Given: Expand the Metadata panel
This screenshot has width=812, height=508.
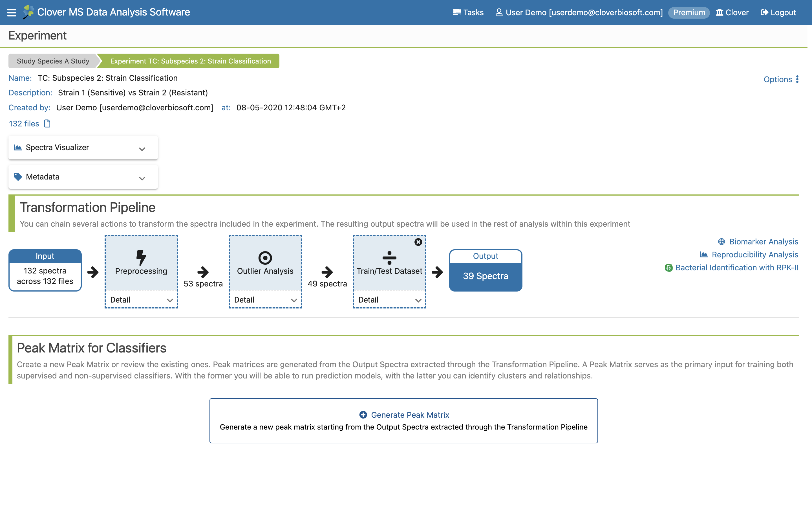Looking at the screenshot, I should click(x=83, y=177).
